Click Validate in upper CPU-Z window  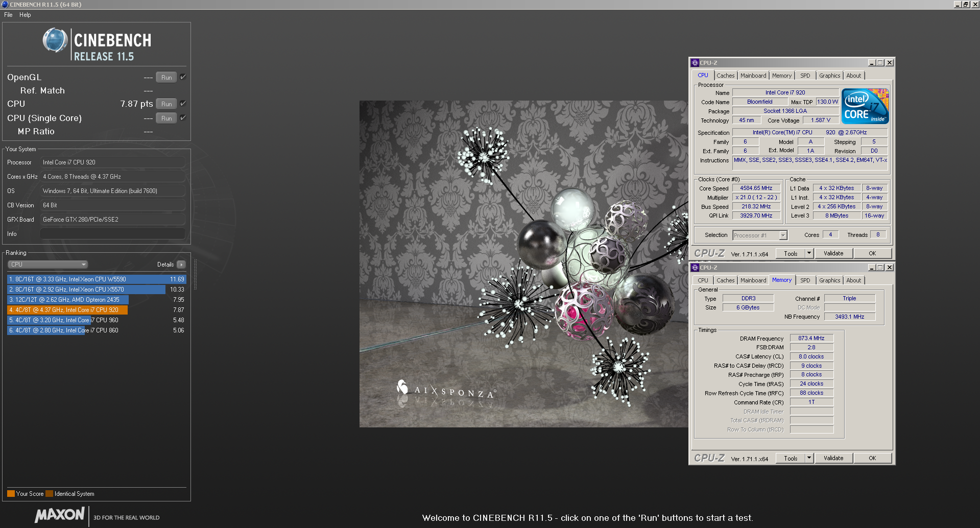point(833,253)
